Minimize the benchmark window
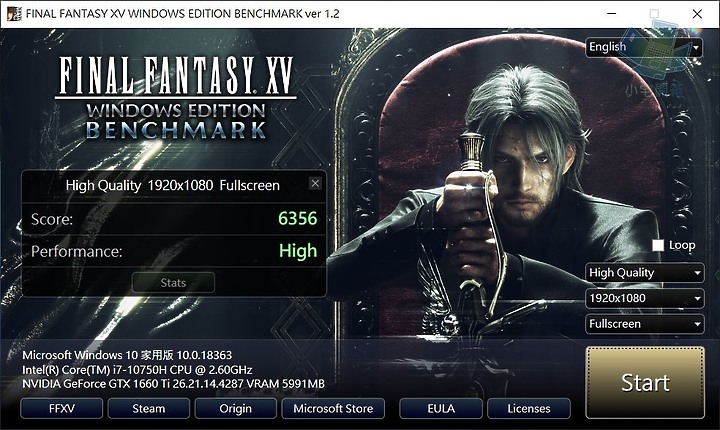 (611, 14)
